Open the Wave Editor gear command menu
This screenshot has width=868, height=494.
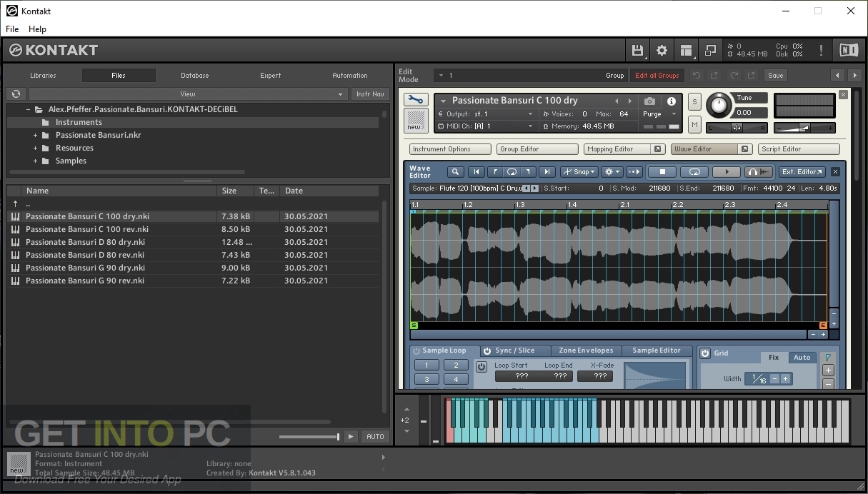612,172
